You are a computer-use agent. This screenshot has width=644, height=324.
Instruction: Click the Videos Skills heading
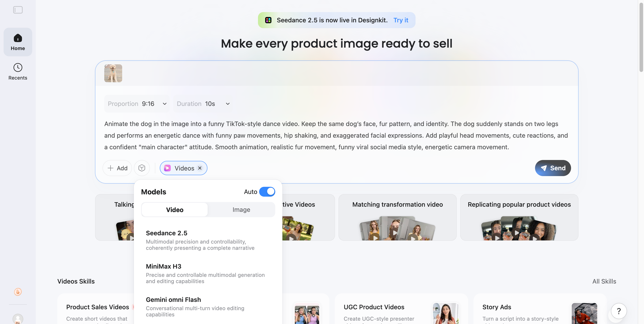76,281
